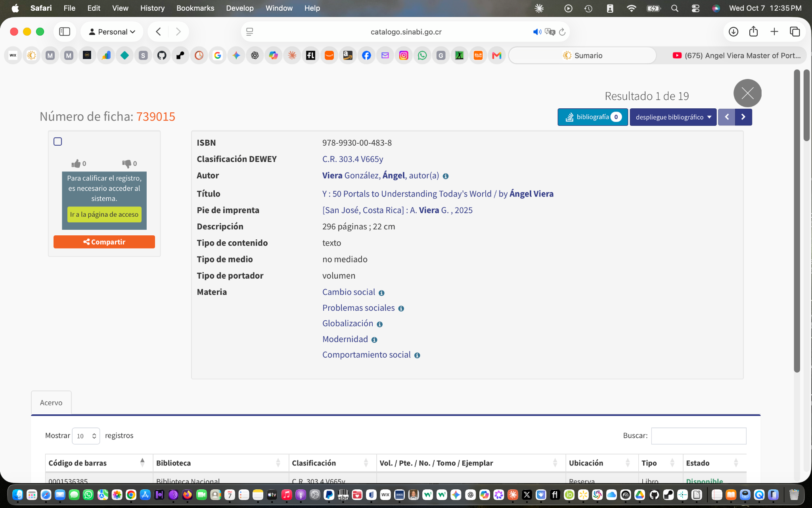Switch to the Sumario browser tab
This screenshot has width=812, height=508.
click(x=582, y=56)
